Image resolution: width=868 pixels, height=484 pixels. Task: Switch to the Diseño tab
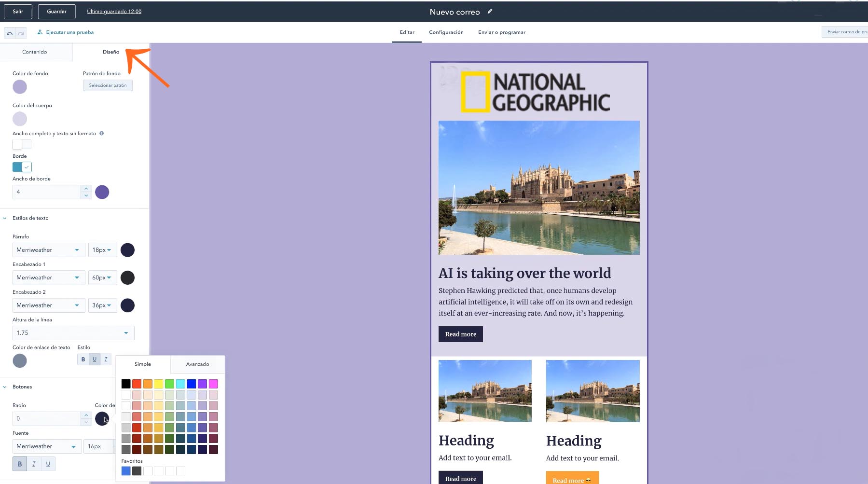[x=111, y=52]
